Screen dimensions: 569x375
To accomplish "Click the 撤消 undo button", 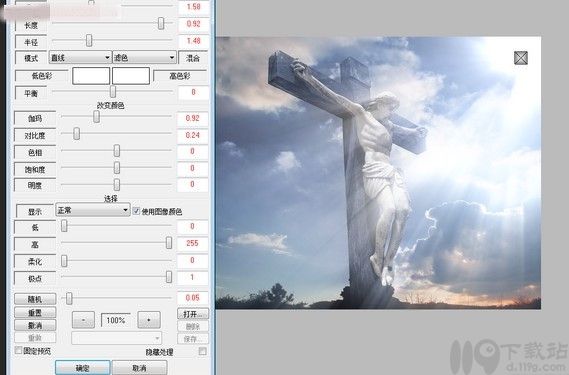I will coord(35,325).
